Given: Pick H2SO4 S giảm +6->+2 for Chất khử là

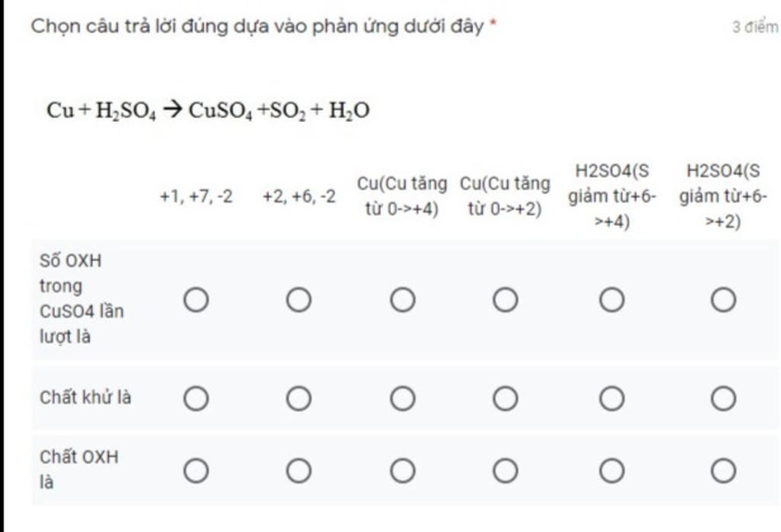Looking at the screenshot, I should [x=723, y=399].
